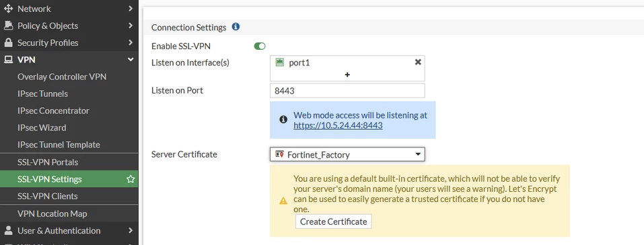Remove port1 with the X icon
The height and width of the screenshot is (245, 644).
(418, 62)
